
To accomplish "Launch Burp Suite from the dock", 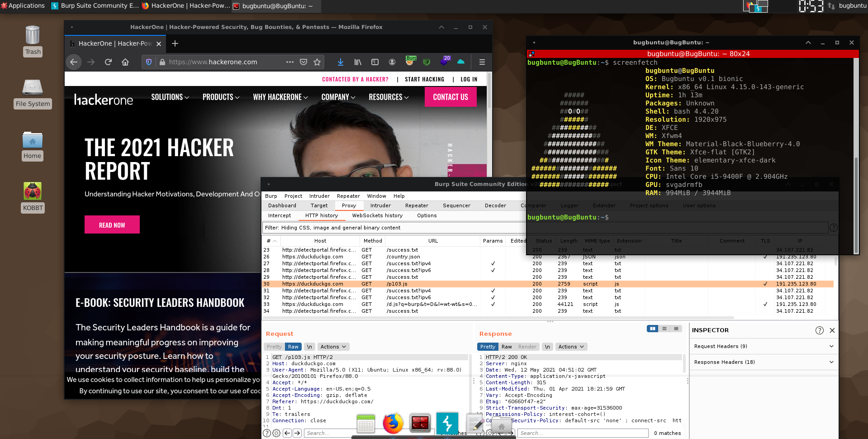I will (447, 424).
